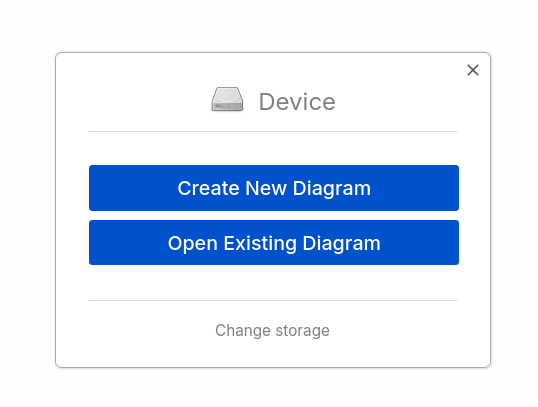The width and height of the screenshot is (538, 407).
Task: Close the storage dialog with X
Action: click(x=473, y=70)
